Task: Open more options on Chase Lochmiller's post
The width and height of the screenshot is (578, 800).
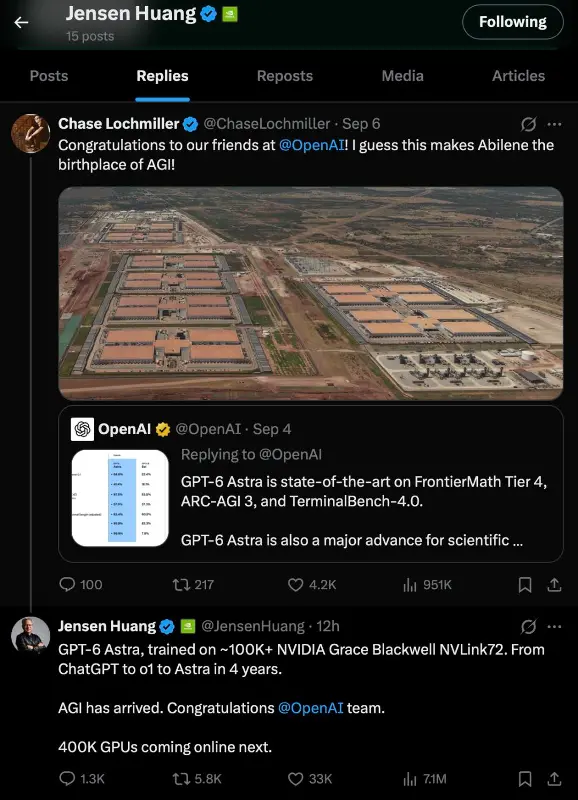Action: click(554, 124)
